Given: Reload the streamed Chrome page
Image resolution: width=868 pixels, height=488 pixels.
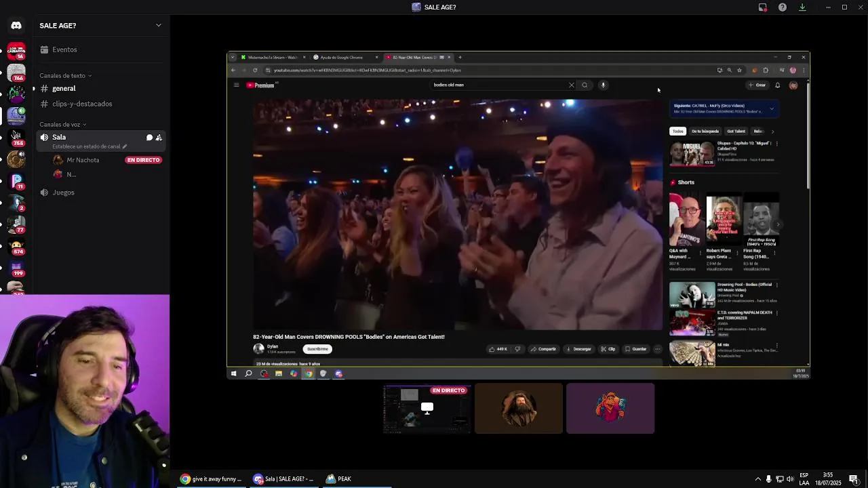Looking at the screenshot, I should click(x=255, y=70).
